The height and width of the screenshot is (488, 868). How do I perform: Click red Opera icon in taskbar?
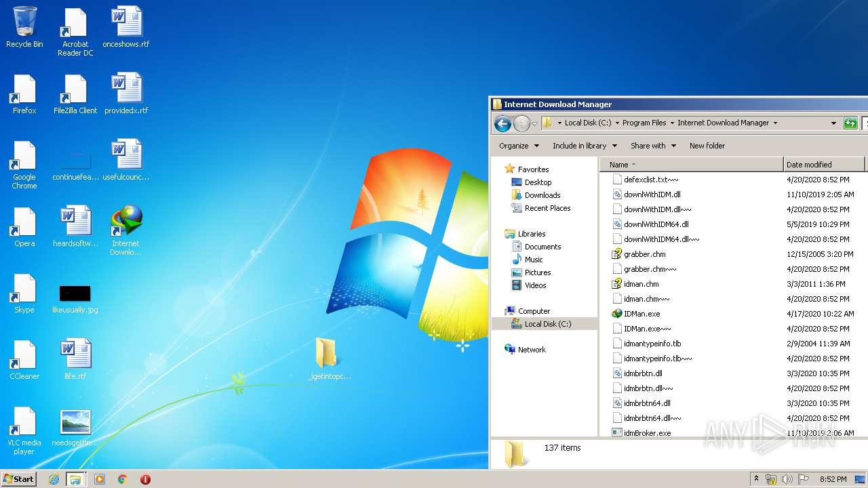point(145,479)
